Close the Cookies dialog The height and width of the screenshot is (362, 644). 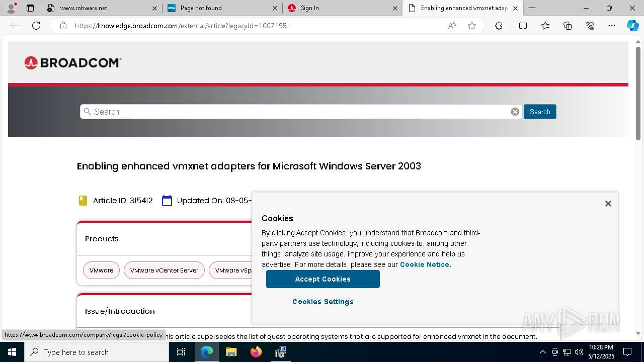(608, 204)
